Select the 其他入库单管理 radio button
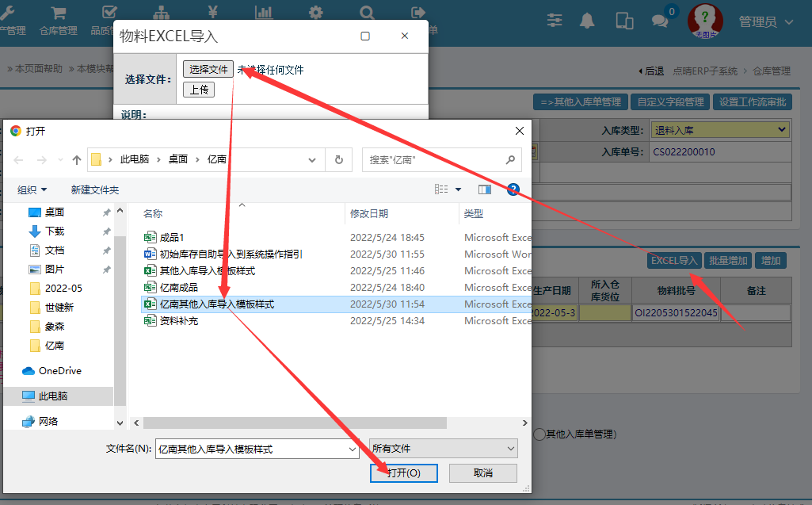The width and height of the screenshot is (812, 505). (x=539, y=434)
